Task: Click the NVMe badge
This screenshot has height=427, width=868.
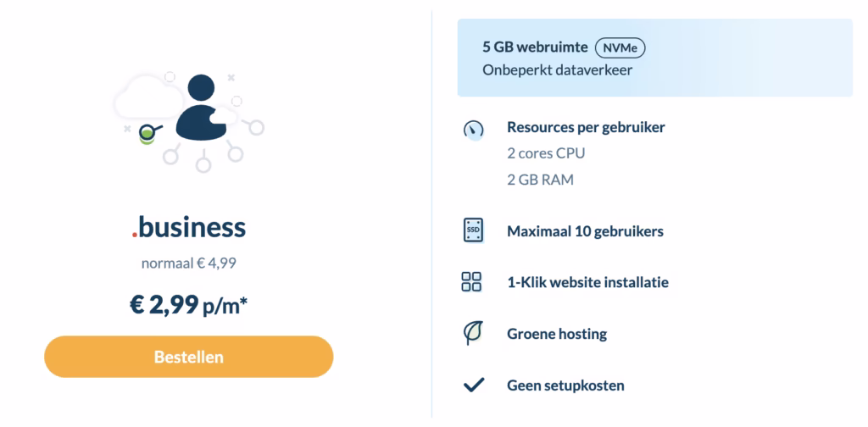Action: click(620, 48)
